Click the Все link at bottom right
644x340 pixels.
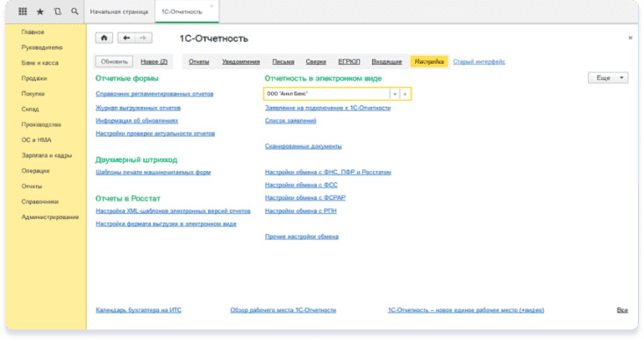click(622, 310)
